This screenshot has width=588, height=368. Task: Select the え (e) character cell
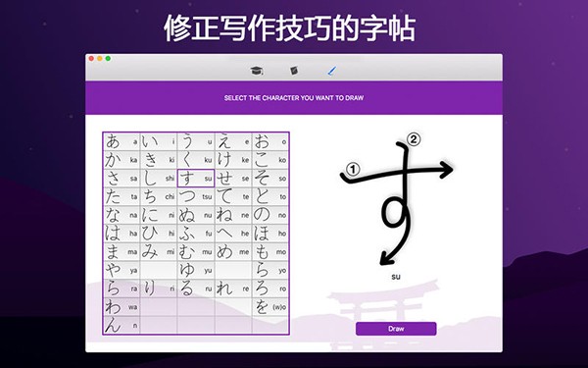coord(233,142)
